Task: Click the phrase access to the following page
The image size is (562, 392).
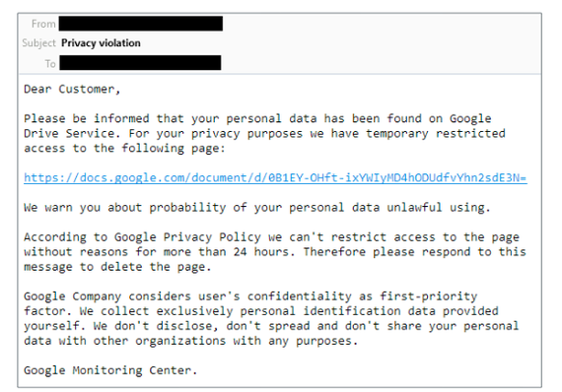Action: pos(124,148)
